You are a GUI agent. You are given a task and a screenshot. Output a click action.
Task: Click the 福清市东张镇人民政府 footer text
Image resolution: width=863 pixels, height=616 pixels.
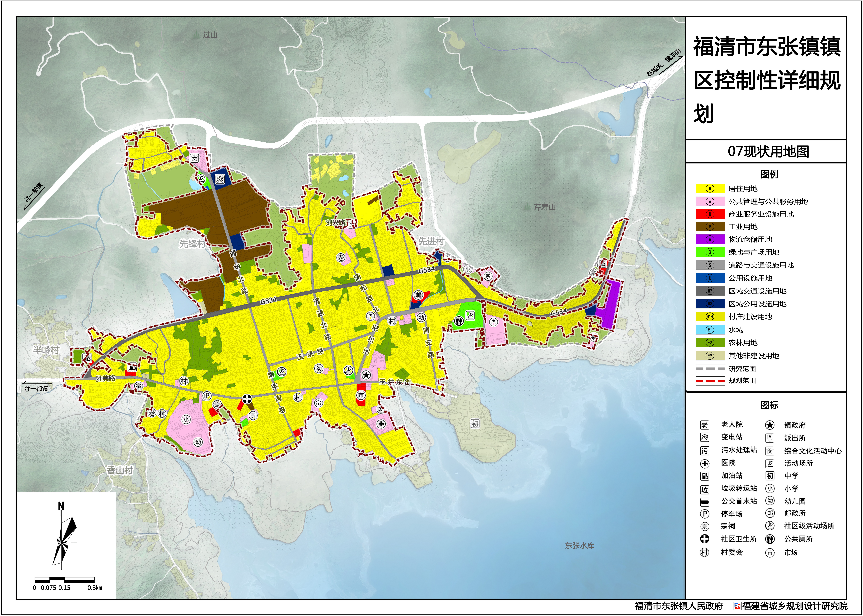679,606
